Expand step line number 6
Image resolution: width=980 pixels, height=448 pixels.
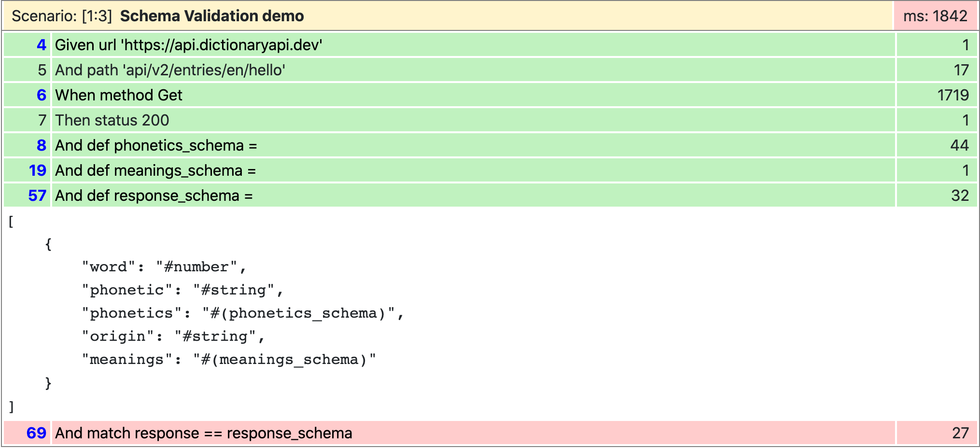42,95
